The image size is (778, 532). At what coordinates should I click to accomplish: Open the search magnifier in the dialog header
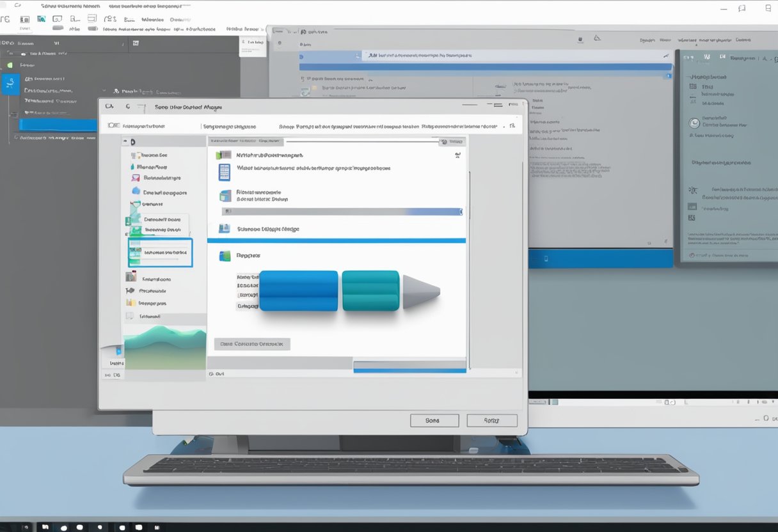click(443, 141)
